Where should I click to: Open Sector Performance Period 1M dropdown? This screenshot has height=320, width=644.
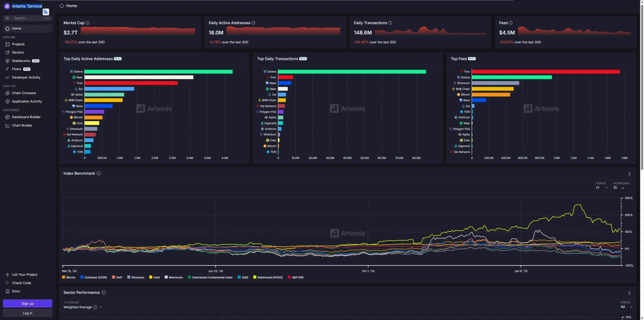(x=626, y=307)
